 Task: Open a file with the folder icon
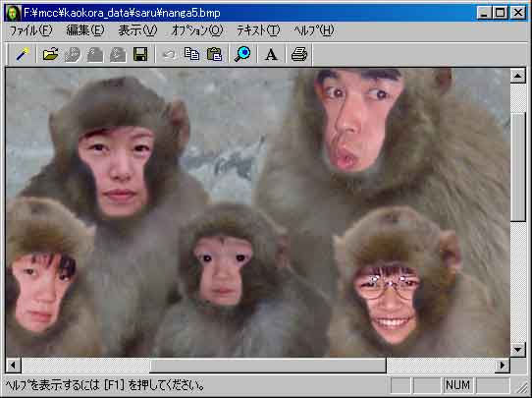(51, 54)
